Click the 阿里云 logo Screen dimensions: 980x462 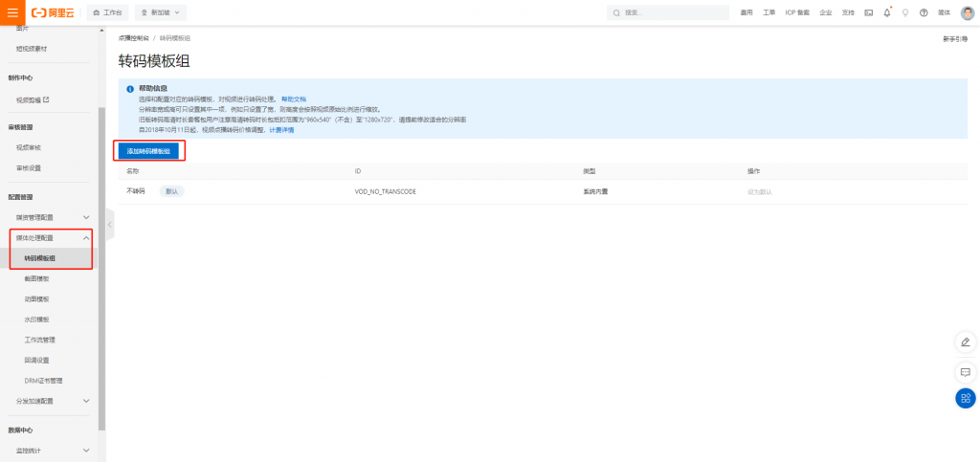(x=53, y=12)
